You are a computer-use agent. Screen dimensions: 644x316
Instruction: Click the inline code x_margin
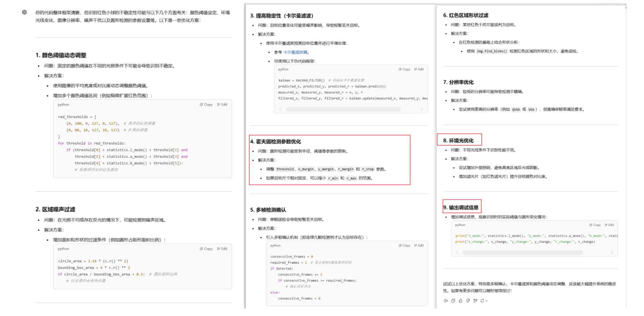306,169
